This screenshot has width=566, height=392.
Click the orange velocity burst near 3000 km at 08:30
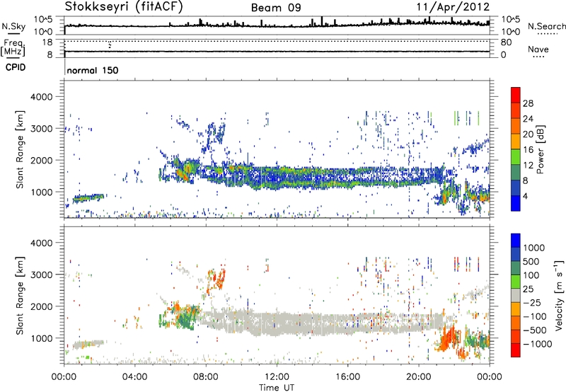coord(216,279)
